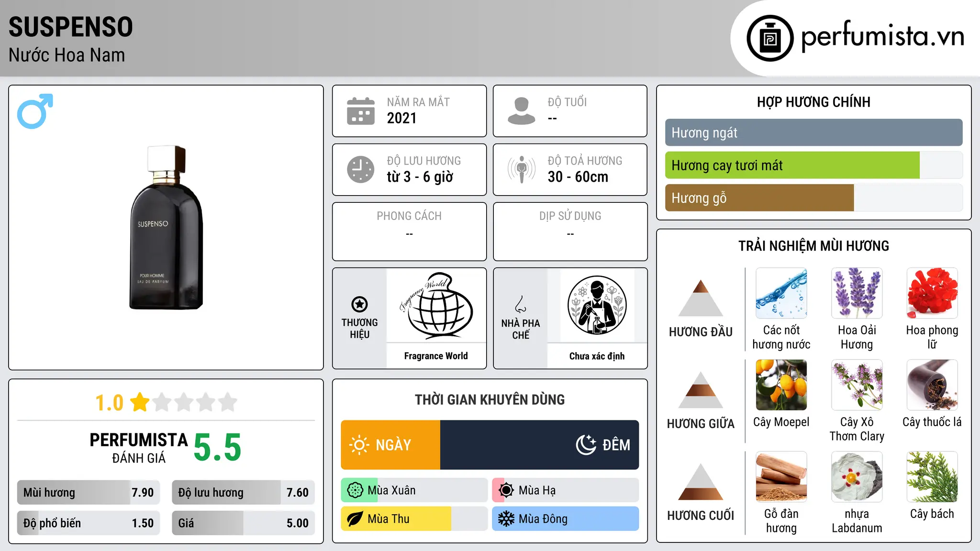Select the Cây bách branch image
980x551 pixels.
[932, 477]
